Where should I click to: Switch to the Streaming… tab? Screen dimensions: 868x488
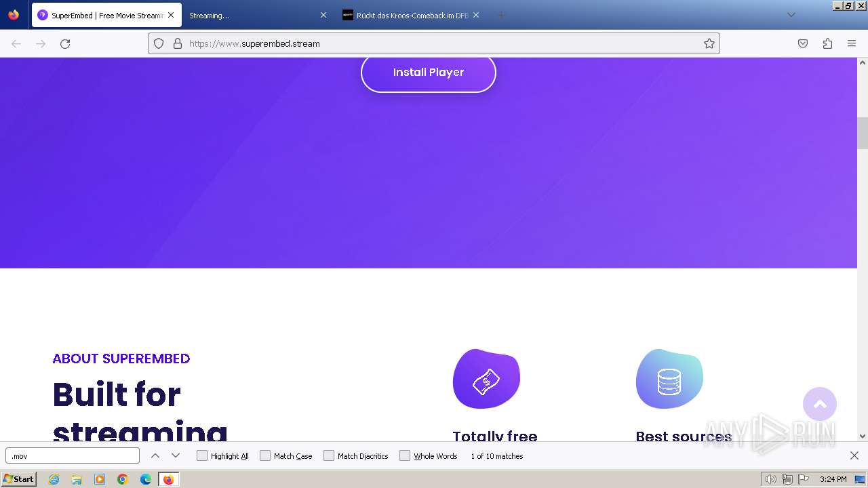pyautogui.click(x=258, y=15)
